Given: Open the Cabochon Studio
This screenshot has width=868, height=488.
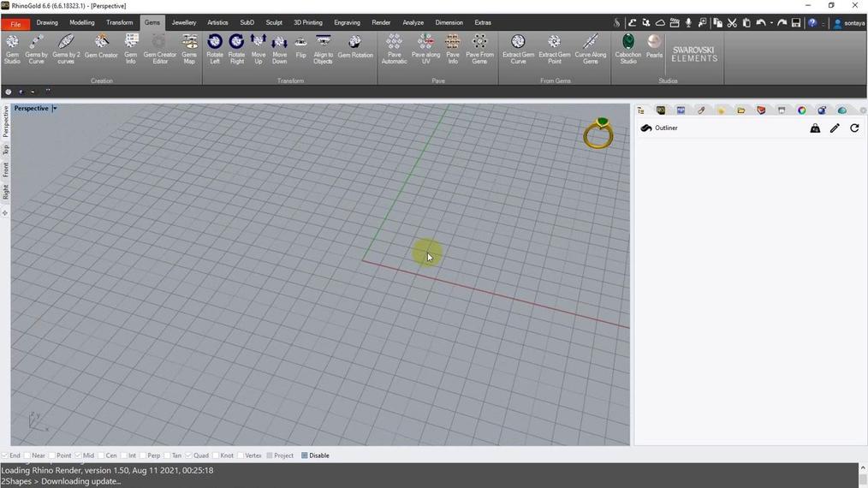Looking at the screenshot, I should click(628, 49).
